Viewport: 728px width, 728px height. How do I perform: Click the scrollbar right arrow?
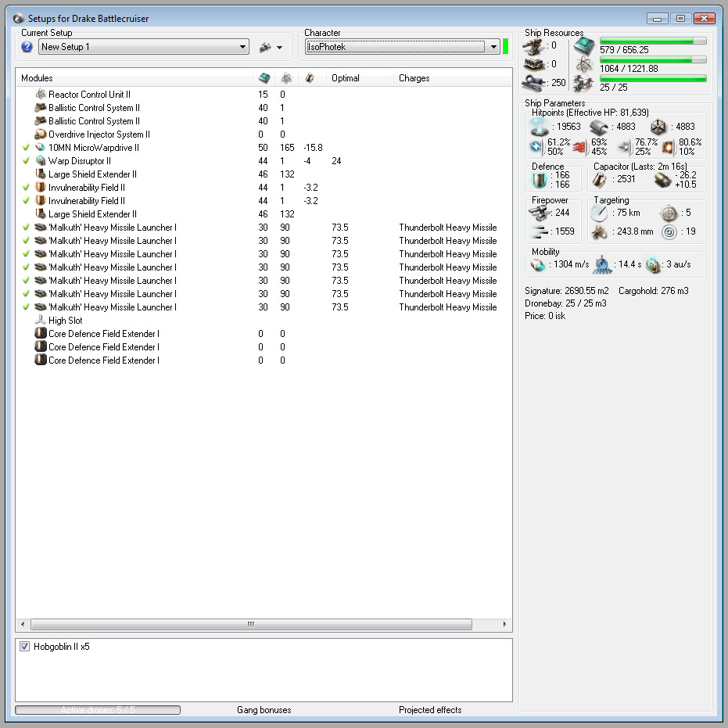[x=504, y=625]
